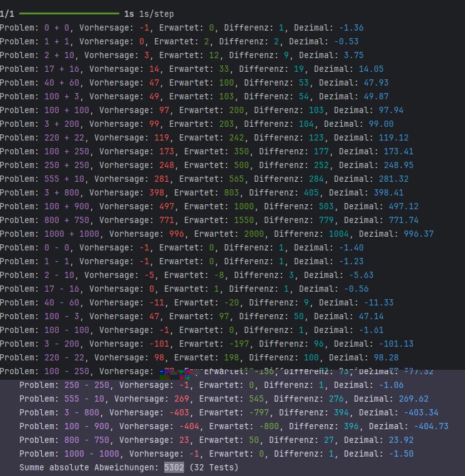
Task: Click prediction value 497 in red
Action: point(164,206)
